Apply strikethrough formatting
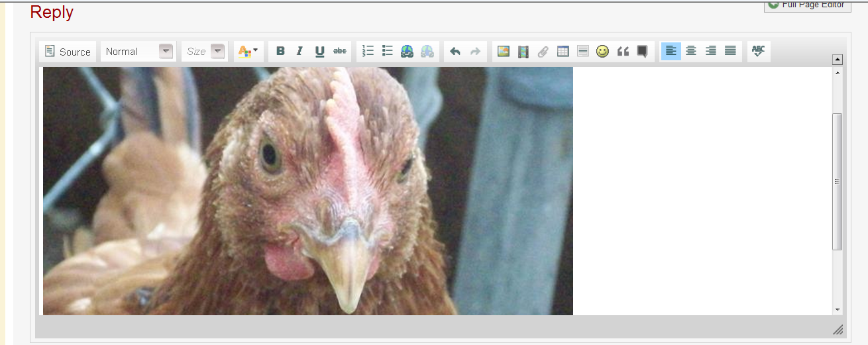This screenshot has width=868, height=345. point(339,51)
